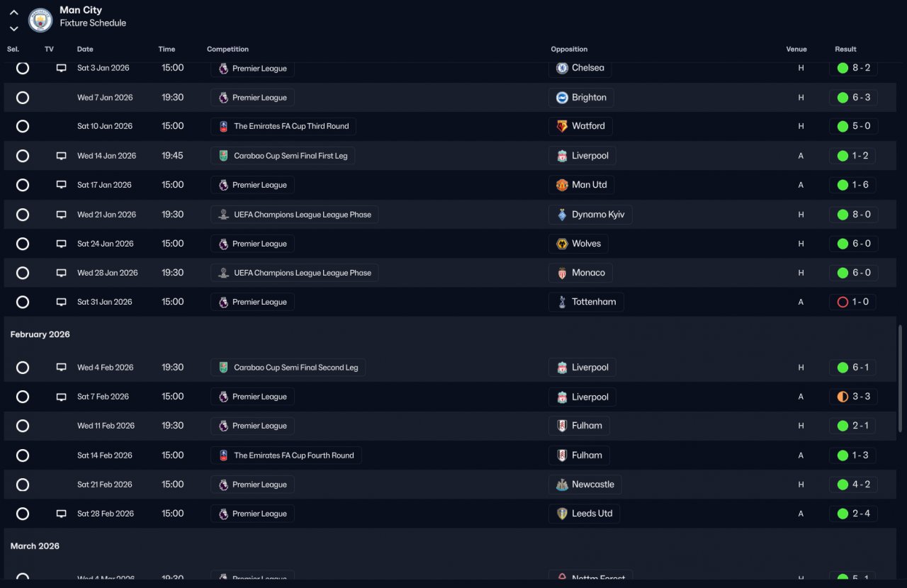Go to next team with the down chevron
The image size is (907, 588).
(x=13, y=29)
